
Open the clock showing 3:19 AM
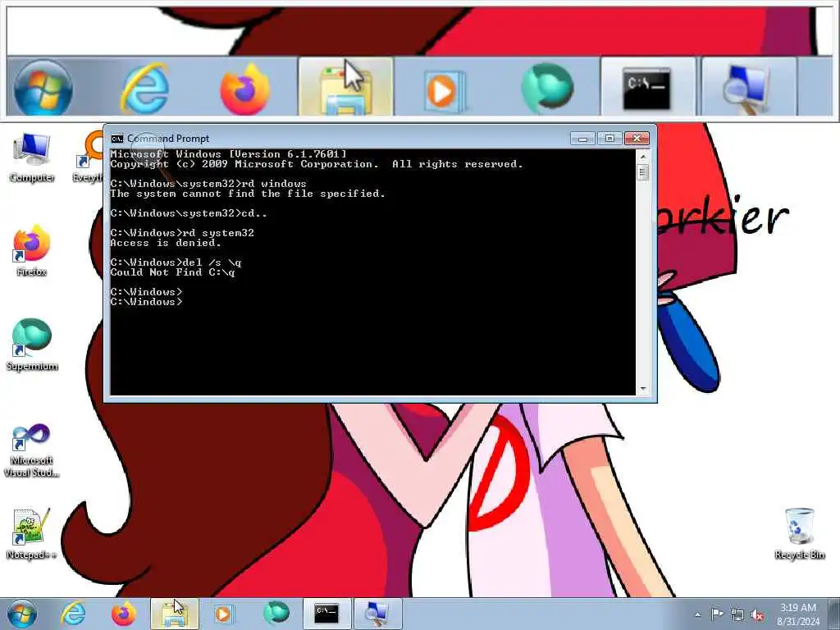coord(798,614)
